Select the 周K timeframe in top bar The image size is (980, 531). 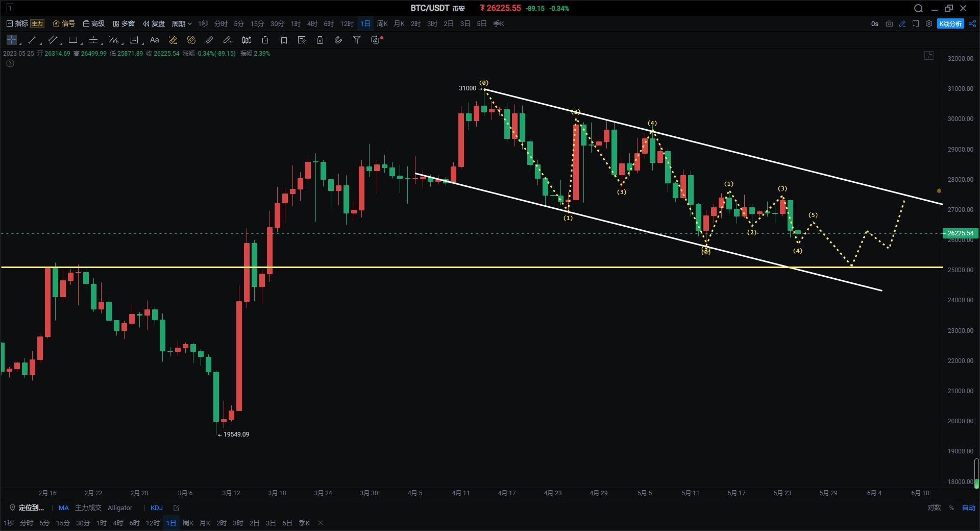[x=382, y=24]
